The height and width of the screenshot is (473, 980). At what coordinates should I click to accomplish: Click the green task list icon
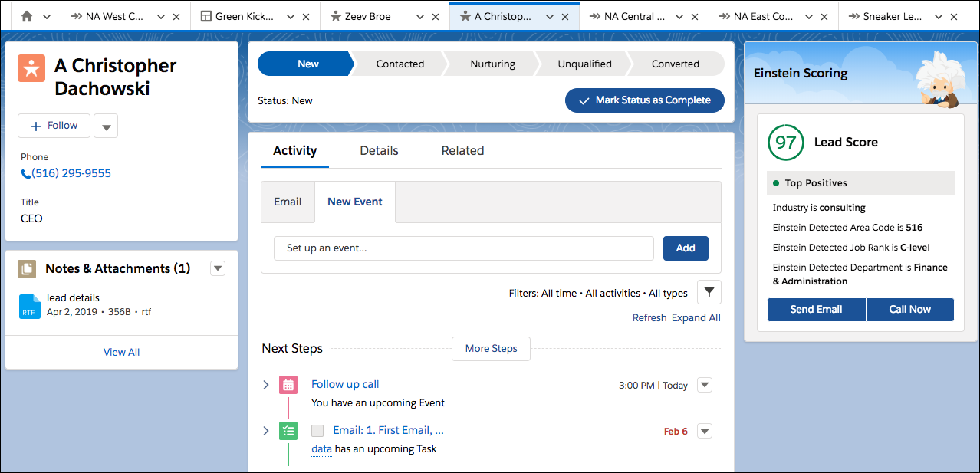click(288, 431)
